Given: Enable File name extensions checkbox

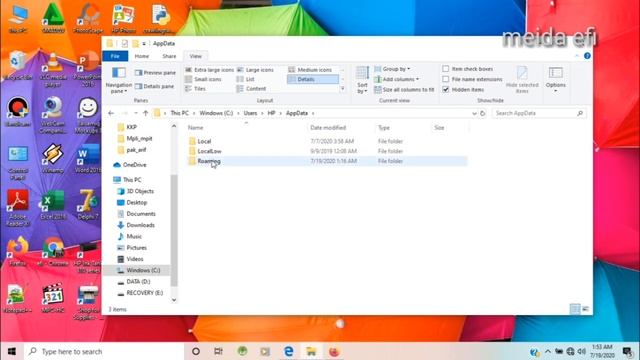Looking at the screenshot, I should [446, 79].
